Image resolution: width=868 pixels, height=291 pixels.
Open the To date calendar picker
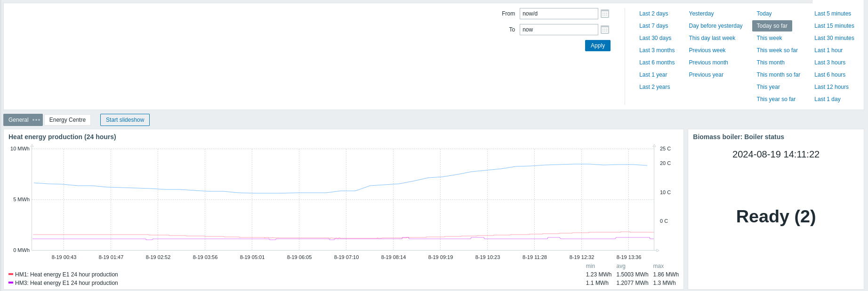605,30
